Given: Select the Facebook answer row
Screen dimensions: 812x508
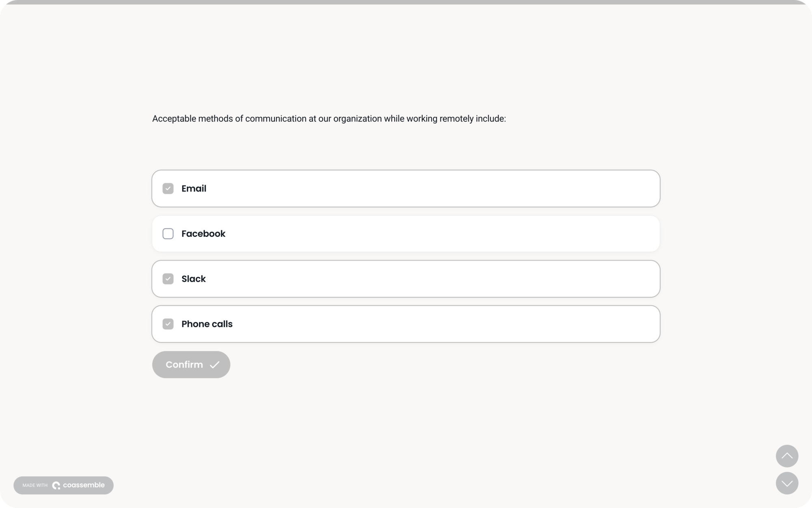Looking at the screenshot, I should [406, 234].
